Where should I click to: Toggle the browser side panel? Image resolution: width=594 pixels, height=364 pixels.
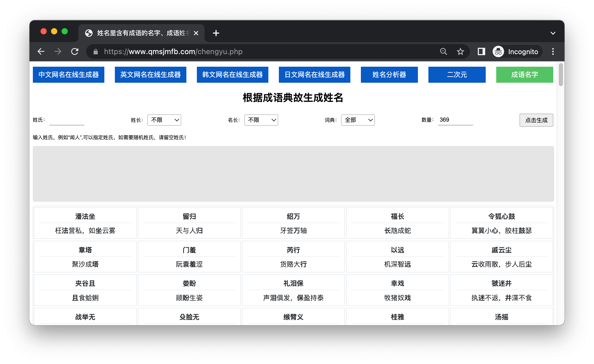[x=481, y=51]
